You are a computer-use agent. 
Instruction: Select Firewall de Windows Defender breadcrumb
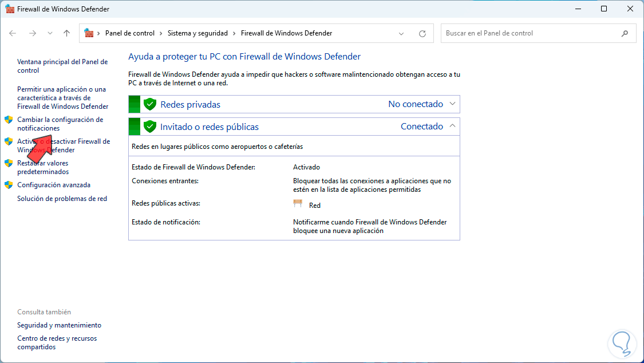click(x=286, y=33)
